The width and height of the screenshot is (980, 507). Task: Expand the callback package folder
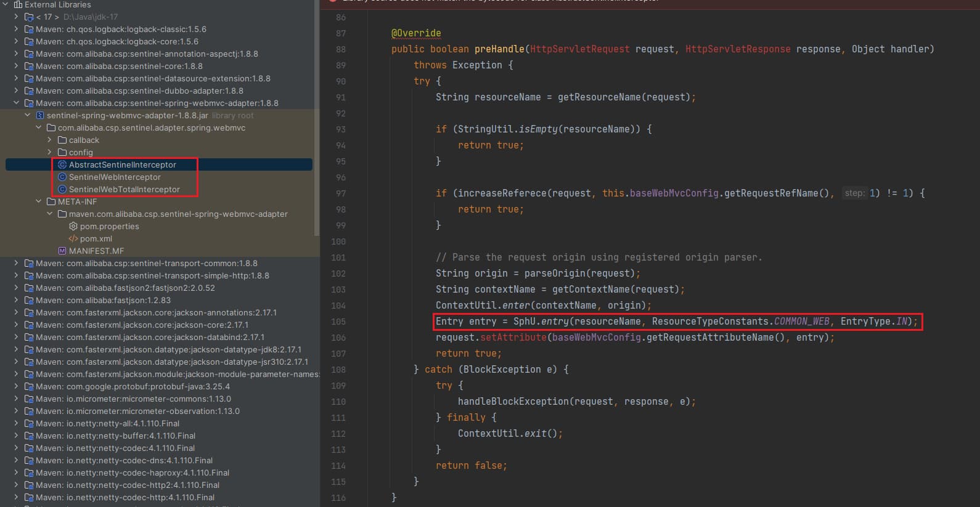pos(50,140)
